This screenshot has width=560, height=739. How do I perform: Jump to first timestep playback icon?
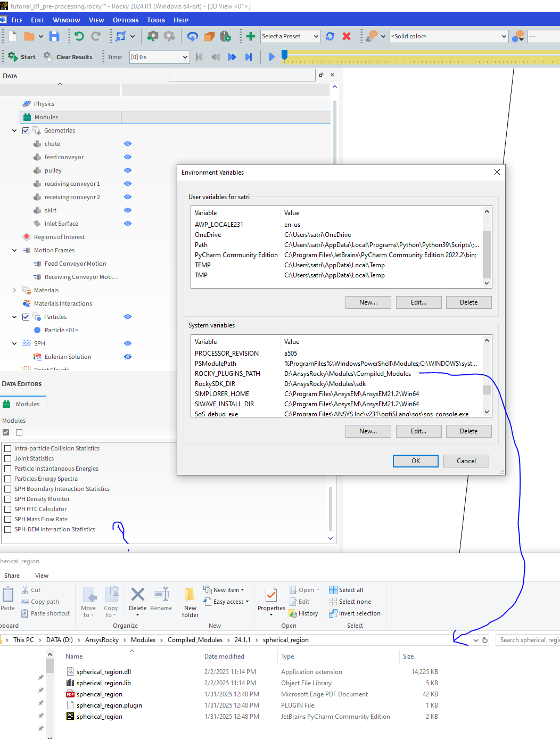[199, 57]
